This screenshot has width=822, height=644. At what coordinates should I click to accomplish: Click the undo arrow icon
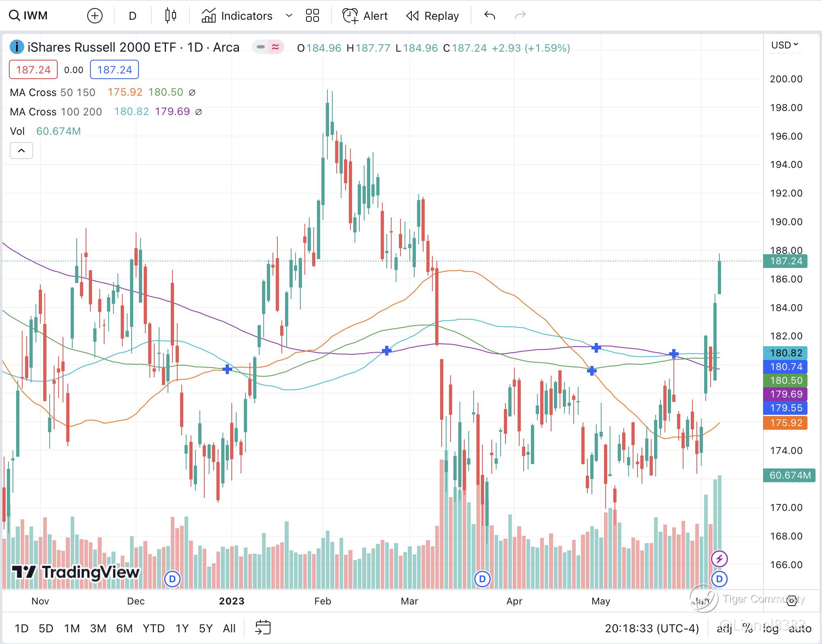pos(489,16)
